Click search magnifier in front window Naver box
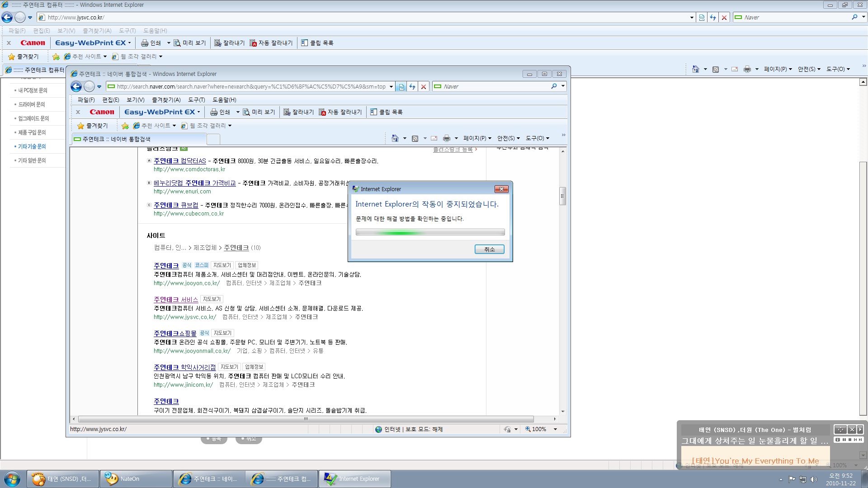Viewport: 868px width, 488px height. click(554, 86)
